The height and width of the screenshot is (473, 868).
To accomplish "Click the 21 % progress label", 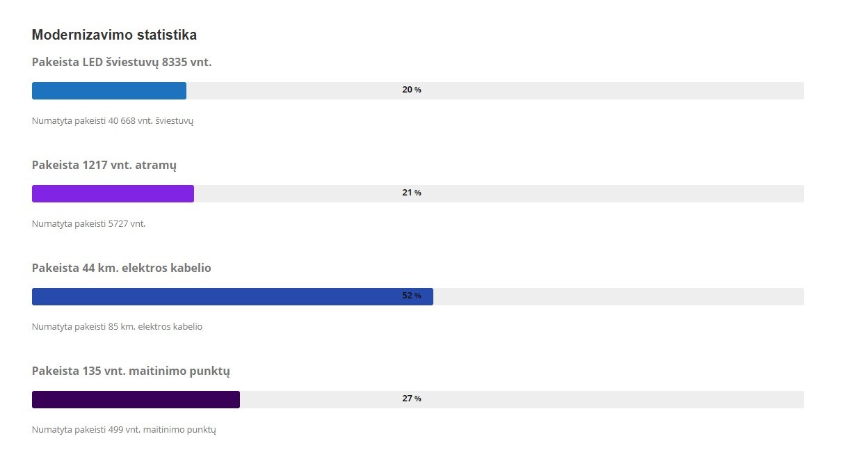I will pos(411,193).
